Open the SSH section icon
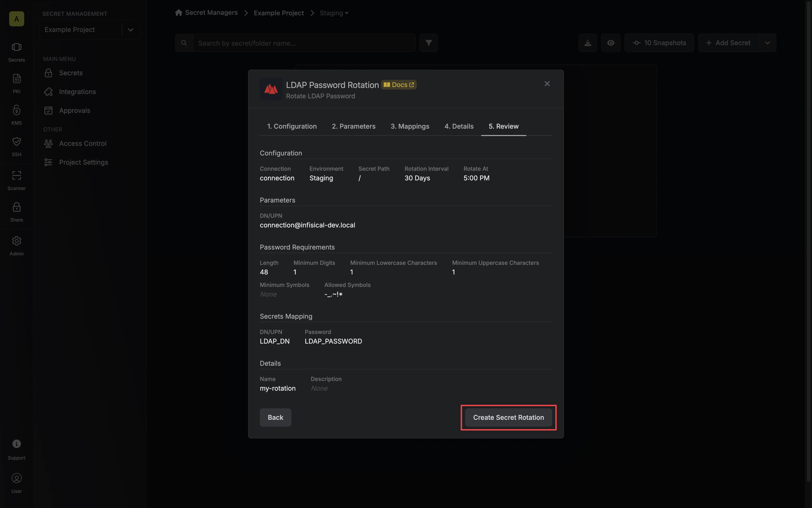Viewport: 812px width, 508px height. (x=16, y=141)
